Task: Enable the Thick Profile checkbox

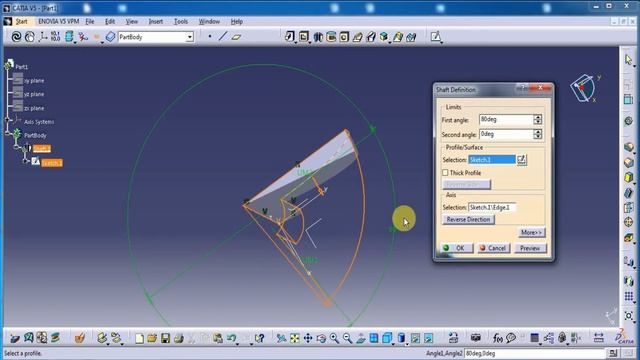Action: pyautogui.click(x=445, y=173)
